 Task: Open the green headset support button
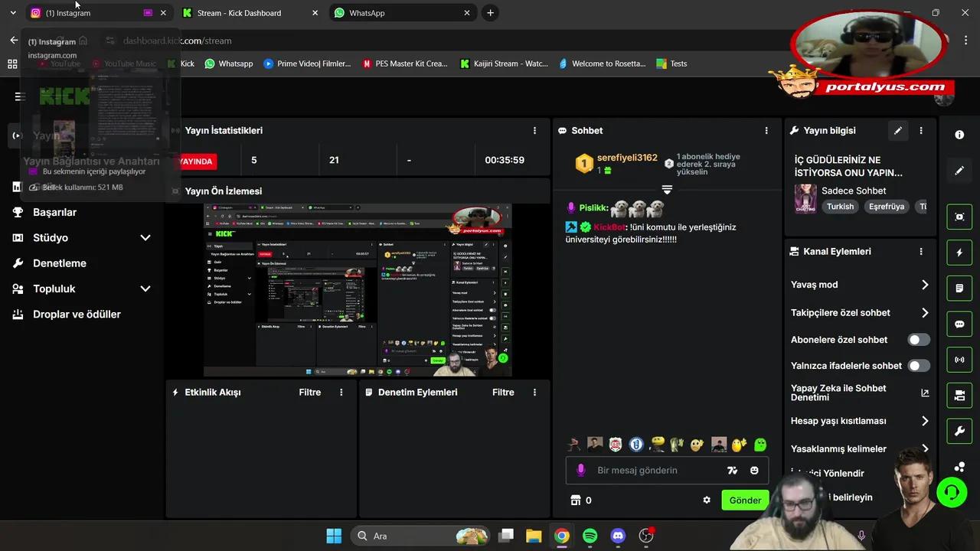pos(952,492)
